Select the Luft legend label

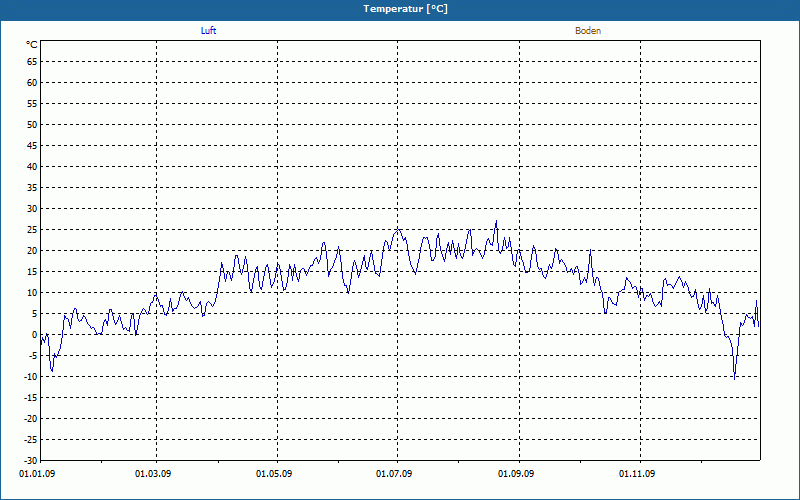208,31
